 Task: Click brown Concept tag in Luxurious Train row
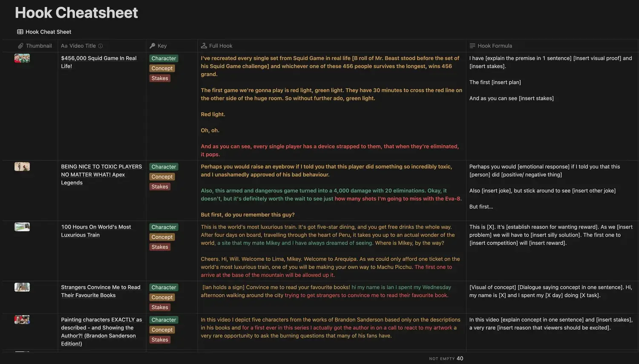pyautogui.click(x=162, y=237)
